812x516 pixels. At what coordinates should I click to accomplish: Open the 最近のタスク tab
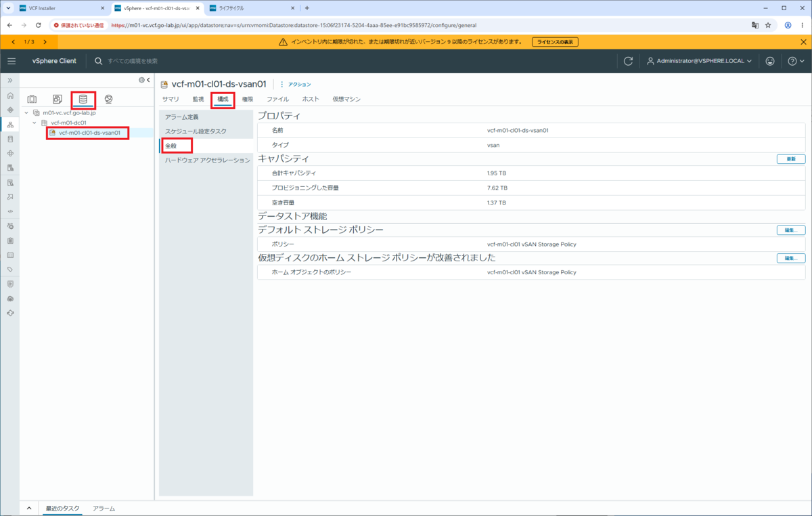point(62,508)
